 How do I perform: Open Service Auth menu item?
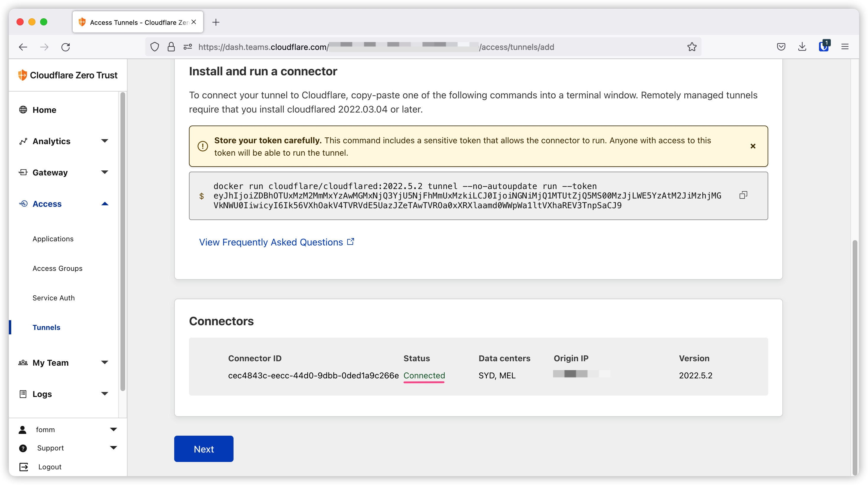[x=53, y=298]
